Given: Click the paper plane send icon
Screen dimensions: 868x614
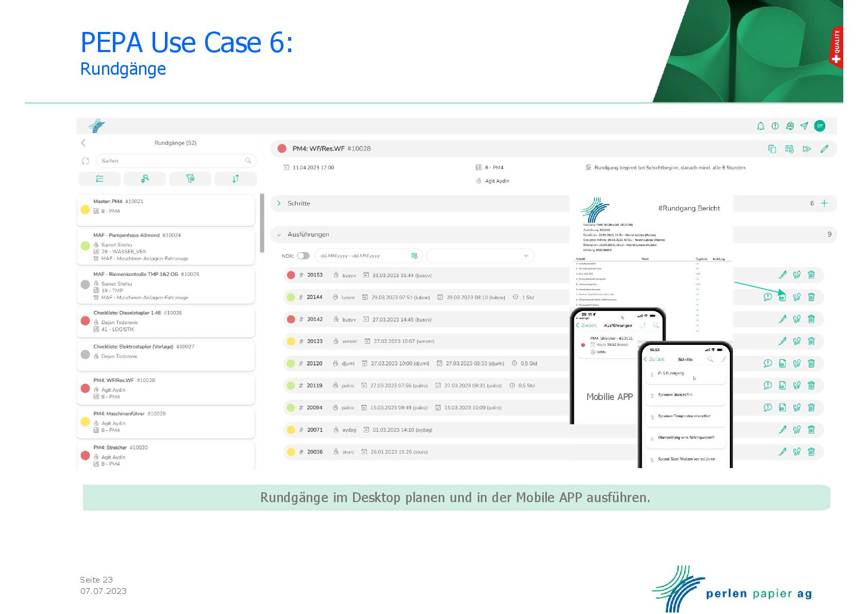Looking at the screenshot, I should click(804, 126).
